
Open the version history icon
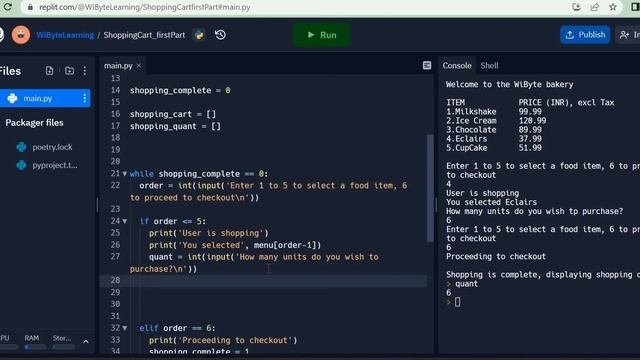pyautogui.click(x=220, y=35)
